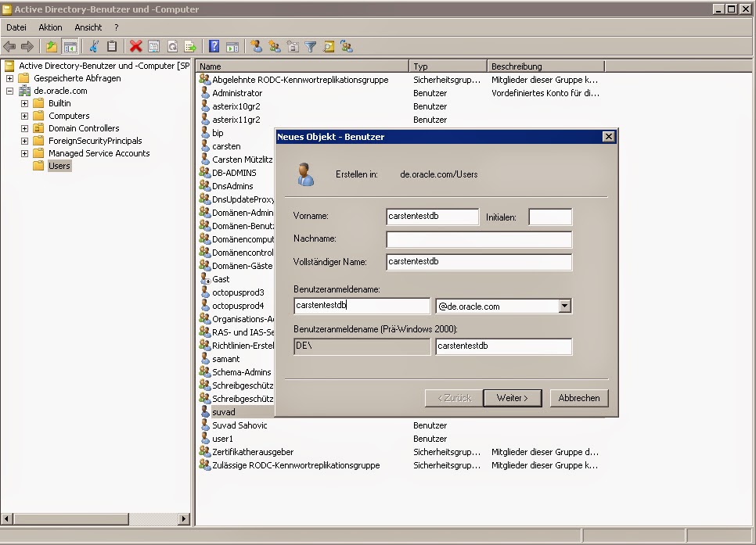Open Help with the blue question icon
Screen dimensions: 756x545
click(x=214, y=47)
